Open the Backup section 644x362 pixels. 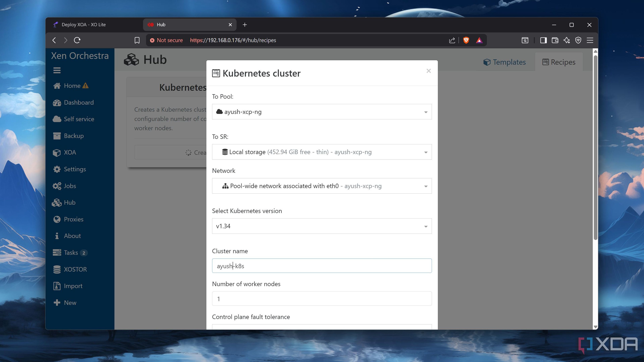click(x=68, y=136)
